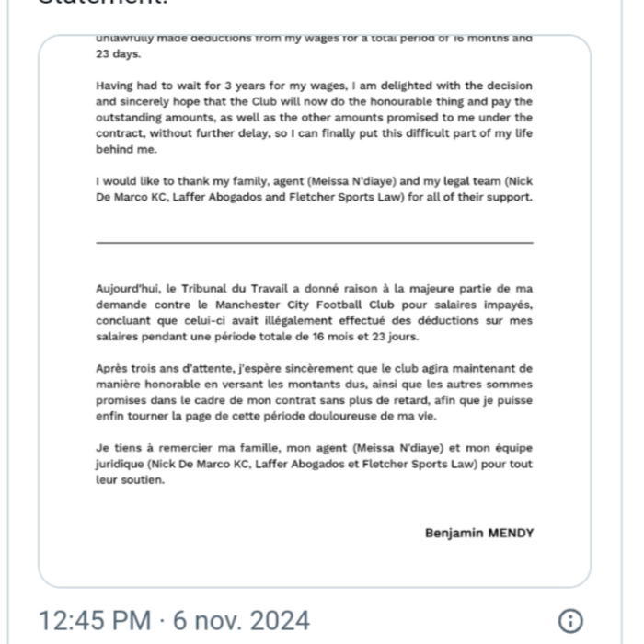The width and height of the screenshot is (644, 644).
Task: Click the info icon beside the timestamp
Action: (x=570, y=621)
